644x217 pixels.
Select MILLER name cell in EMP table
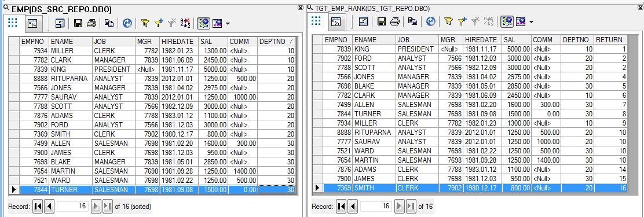(71, 51)
